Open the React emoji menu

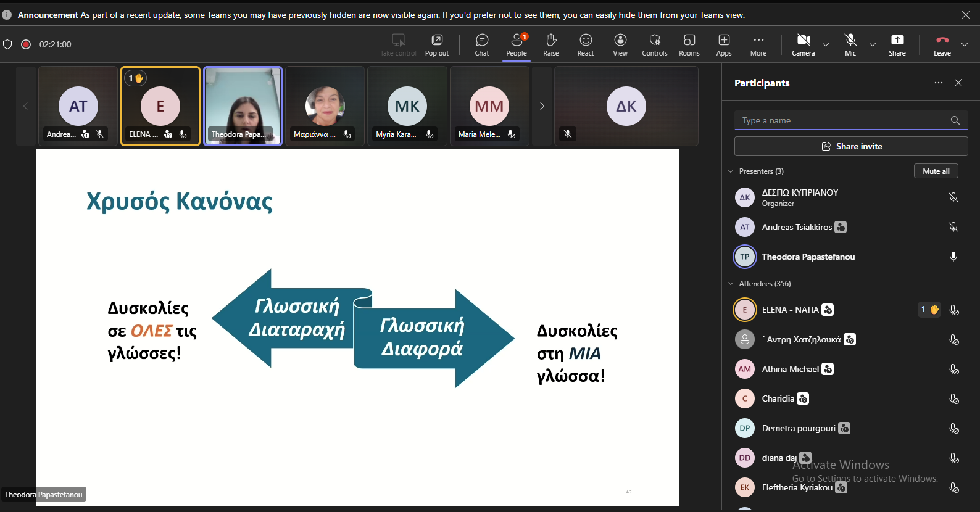(x=585, y=44)
